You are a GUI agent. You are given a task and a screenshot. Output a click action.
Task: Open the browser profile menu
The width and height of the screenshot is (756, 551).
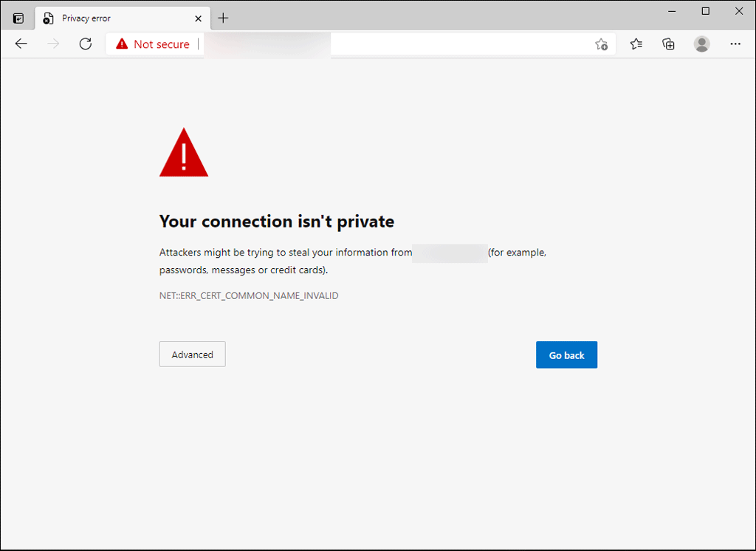(x=701, y=44)
